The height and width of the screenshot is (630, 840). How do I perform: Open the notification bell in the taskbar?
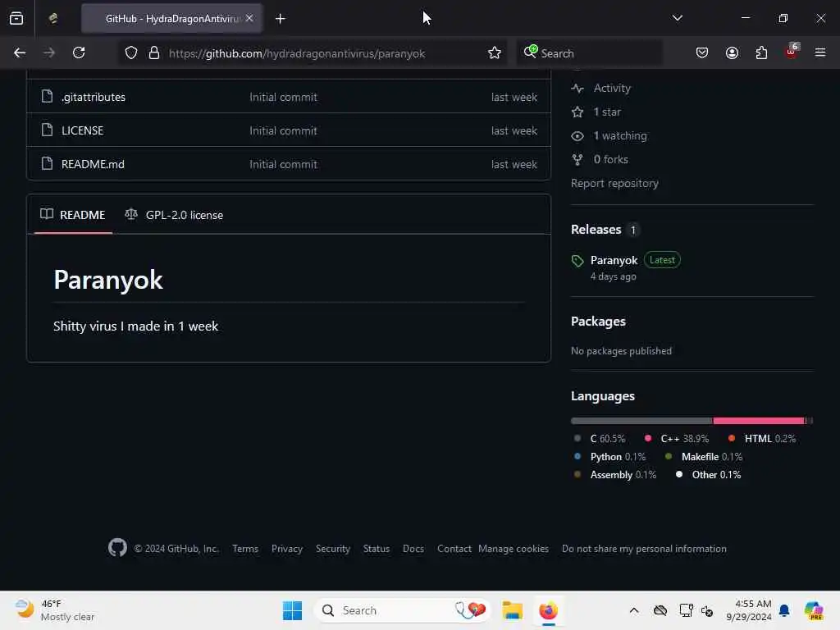tap(784, 610)
